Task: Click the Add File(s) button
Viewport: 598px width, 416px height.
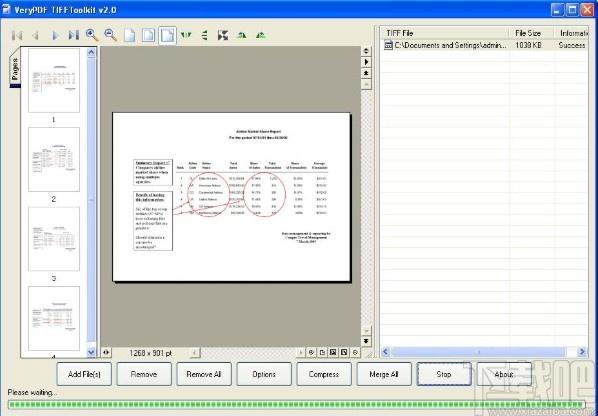Action: (84, 374)
